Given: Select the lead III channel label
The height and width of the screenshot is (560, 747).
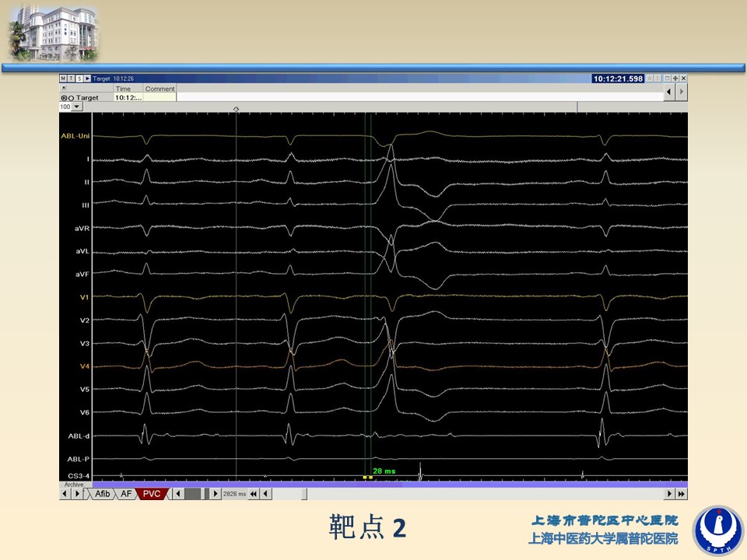Looking at the screenshot, I should click(86, 205).
